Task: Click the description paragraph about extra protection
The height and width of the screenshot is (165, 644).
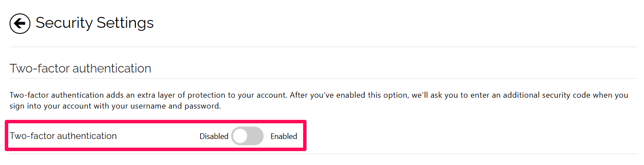Action: pos(319,100)
